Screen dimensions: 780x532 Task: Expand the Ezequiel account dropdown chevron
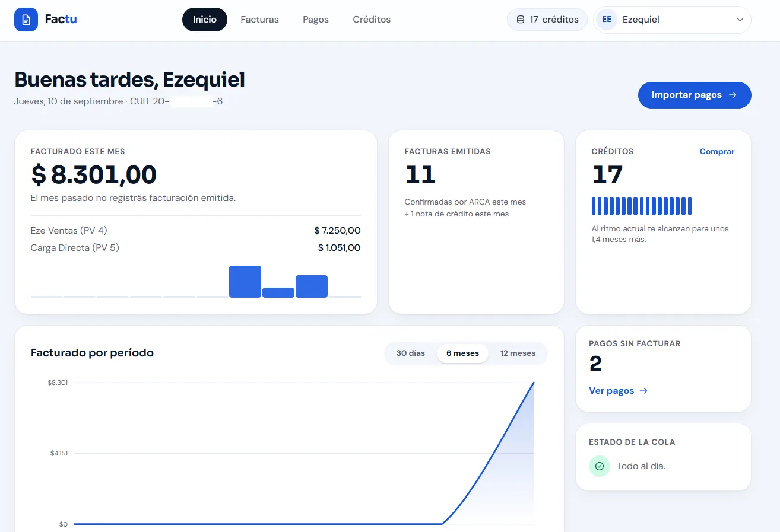(740, 20)
